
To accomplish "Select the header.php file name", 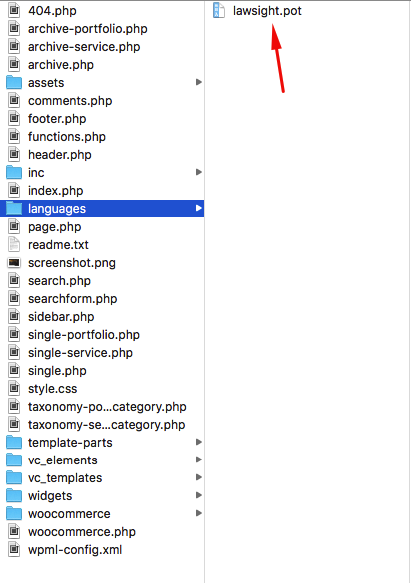I will (60, 155).
